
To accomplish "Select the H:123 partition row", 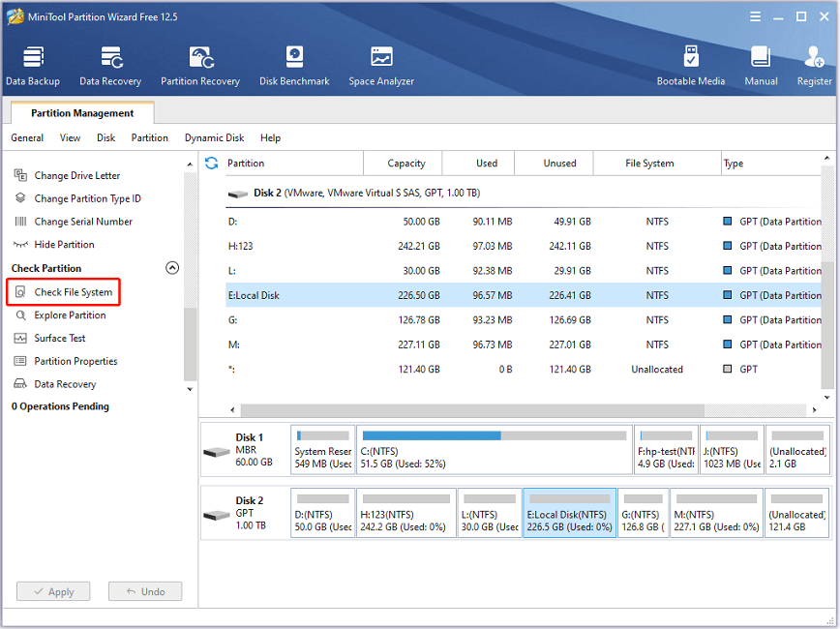I will 524,246.
